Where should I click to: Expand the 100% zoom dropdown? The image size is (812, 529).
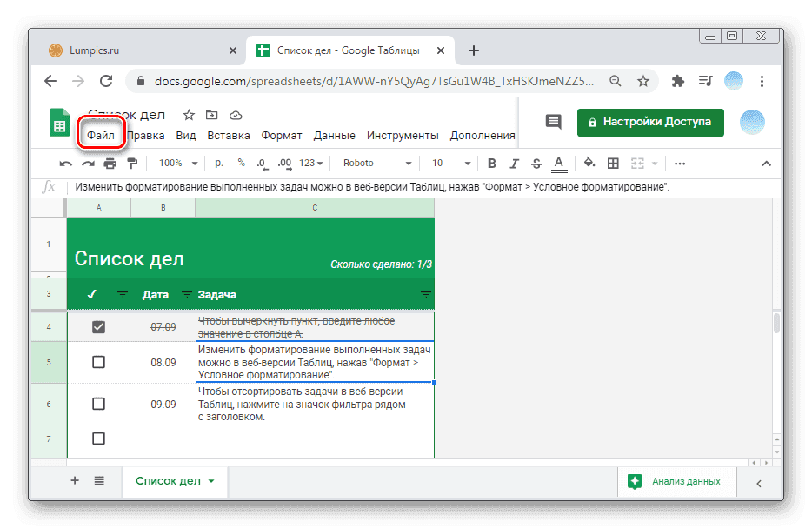[x=178, y=164]
